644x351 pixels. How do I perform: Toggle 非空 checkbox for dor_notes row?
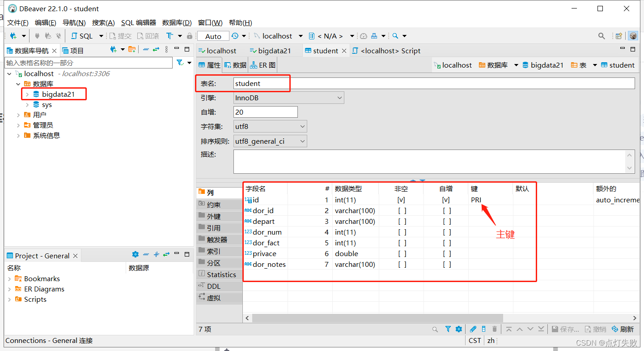(402, 264)
